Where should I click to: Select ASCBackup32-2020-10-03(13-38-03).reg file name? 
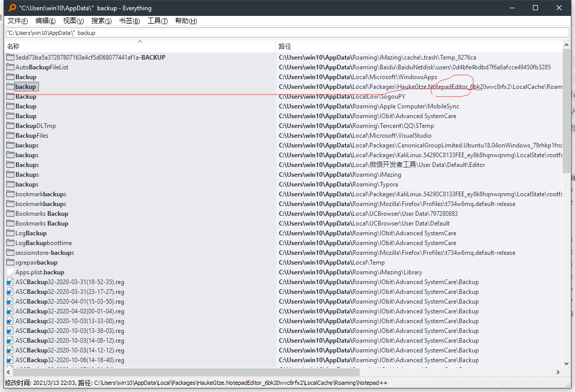coord(70,330)
